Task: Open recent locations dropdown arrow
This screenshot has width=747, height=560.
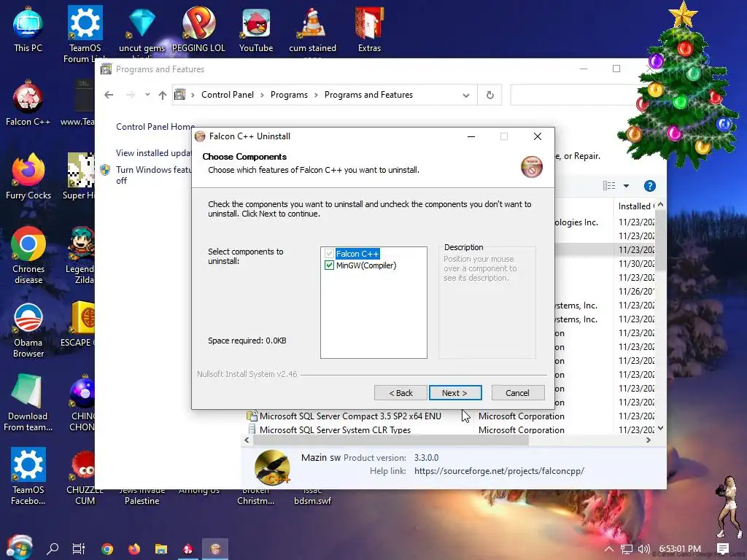Action: (147, 94)
